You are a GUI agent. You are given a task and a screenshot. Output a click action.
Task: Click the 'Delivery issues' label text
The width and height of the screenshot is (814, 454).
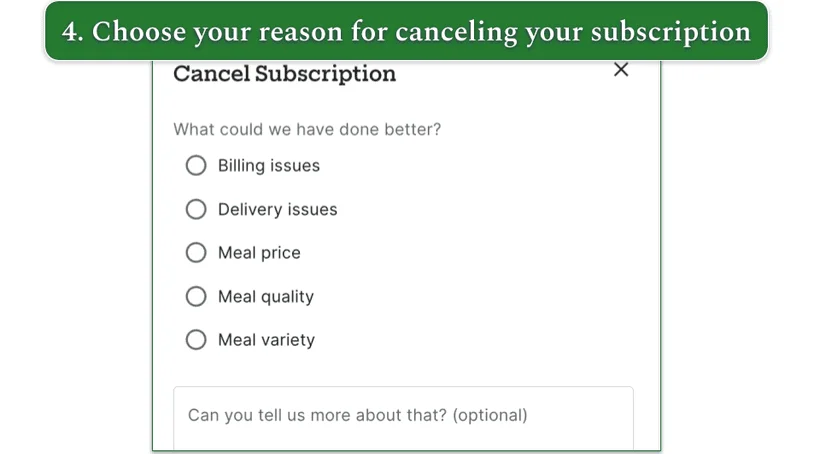(277, 209)
